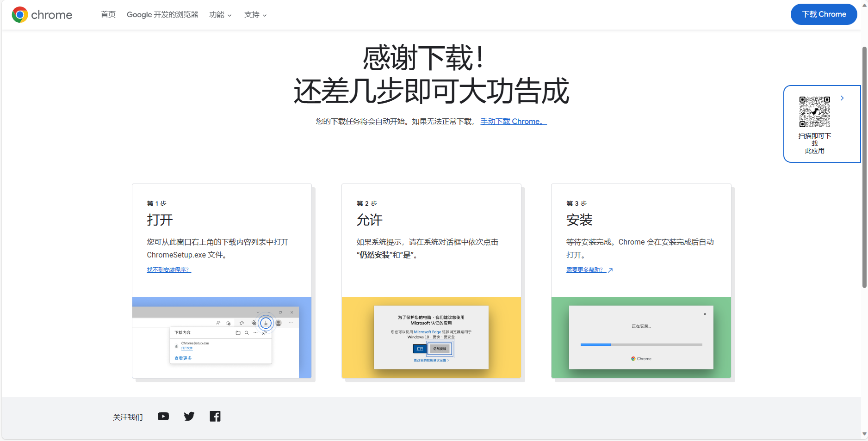Click the step 2 dialog illustration
Screen dimensions: 868x441
pos(431,337)
